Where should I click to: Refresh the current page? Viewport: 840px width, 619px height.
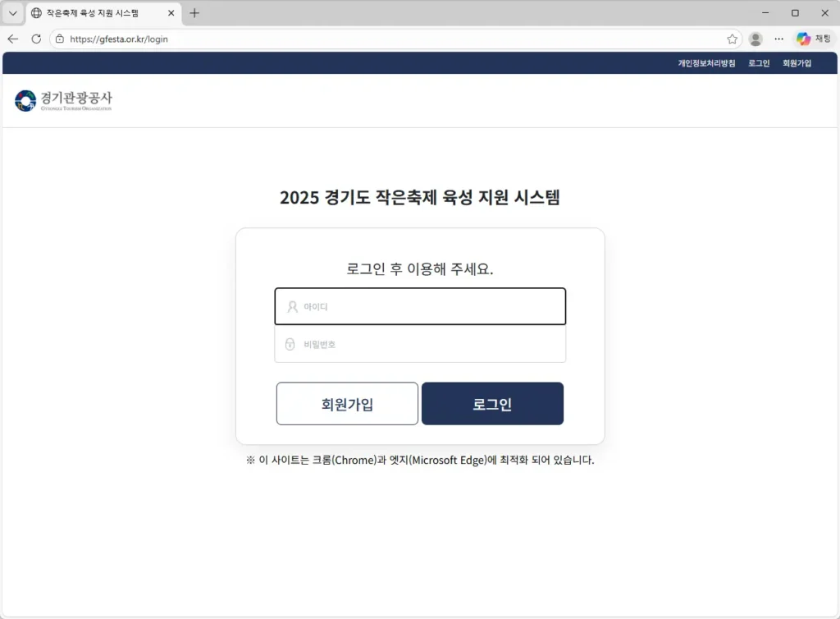[35, 38]
